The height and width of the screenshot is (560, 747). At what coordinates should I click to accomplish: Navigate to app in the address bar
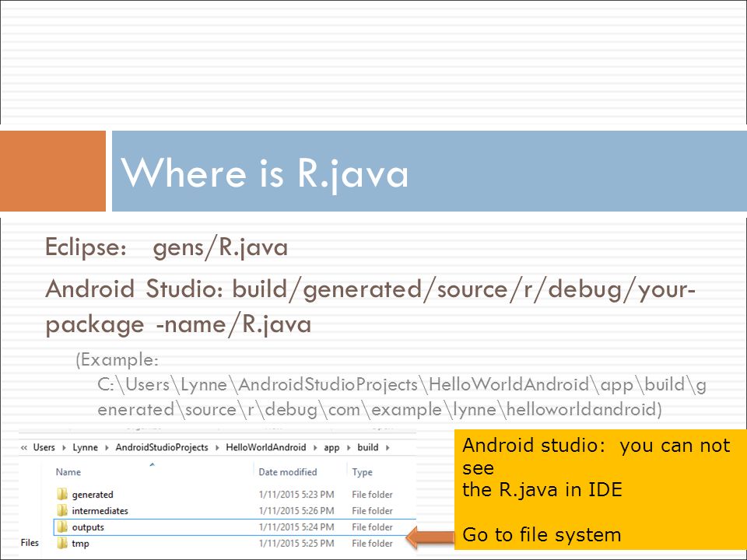pos(331,448)
